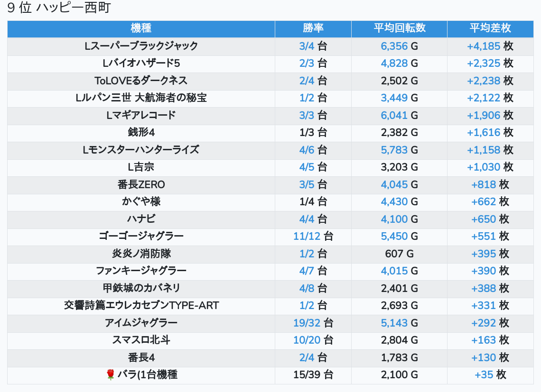
Task: Select the ハナビ machine name
Action: (141, 219)
